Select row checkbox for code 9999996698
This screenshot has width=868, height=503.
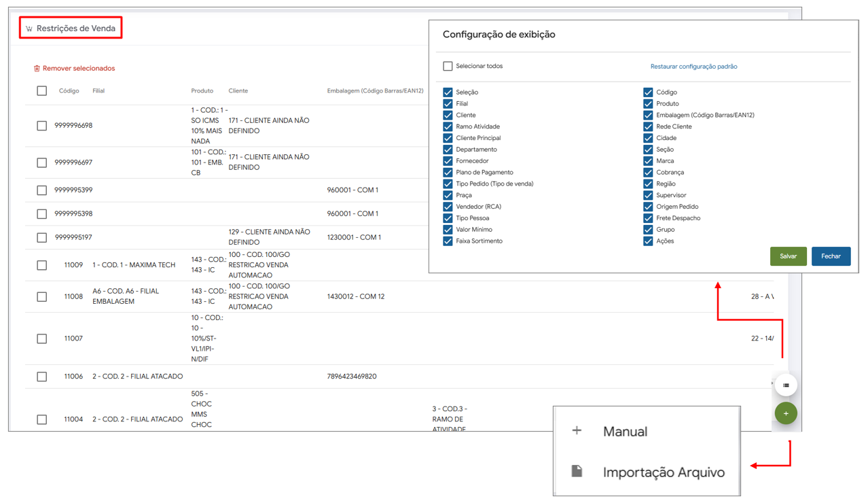tap(42, 126)
